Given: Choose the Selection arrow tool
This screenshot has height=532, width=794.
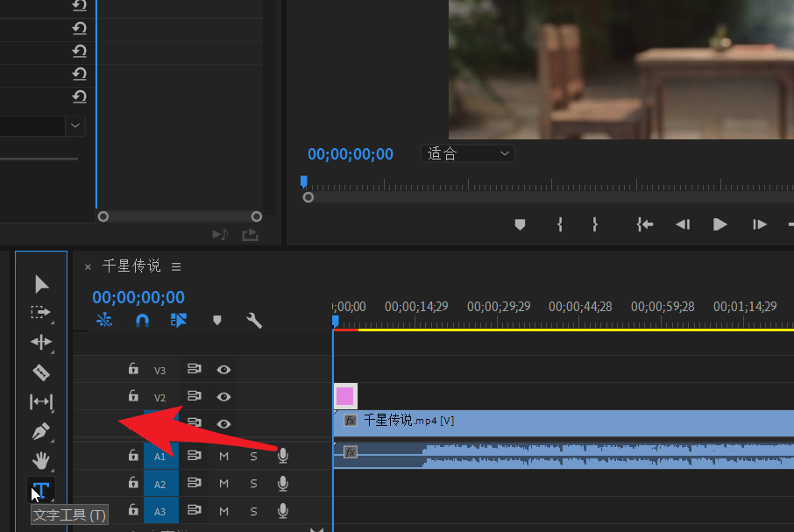Looking at the screenshot, I should (x=41, y=284).
